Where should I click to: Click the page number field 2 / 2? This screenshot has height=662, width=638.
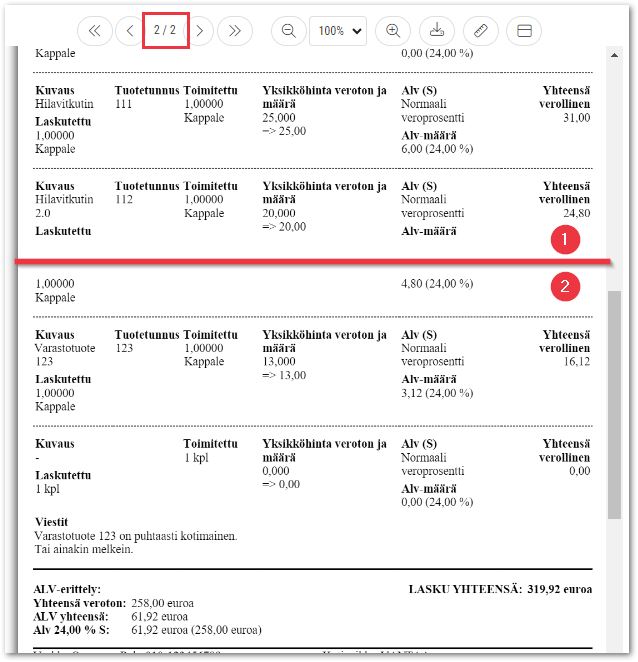[x=165, y=30]
